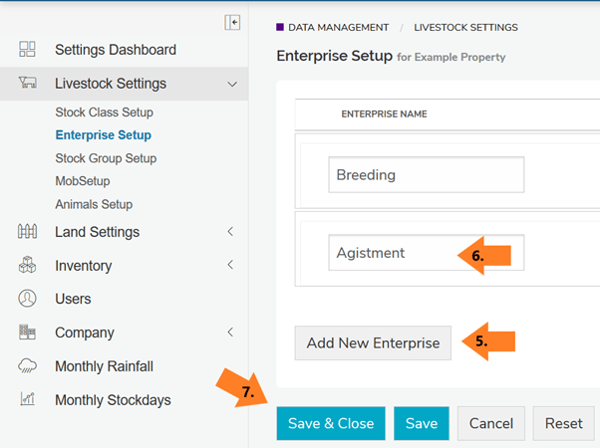Open Stock Group Setup page
600x448 pixels.
(x=106, y=158)
